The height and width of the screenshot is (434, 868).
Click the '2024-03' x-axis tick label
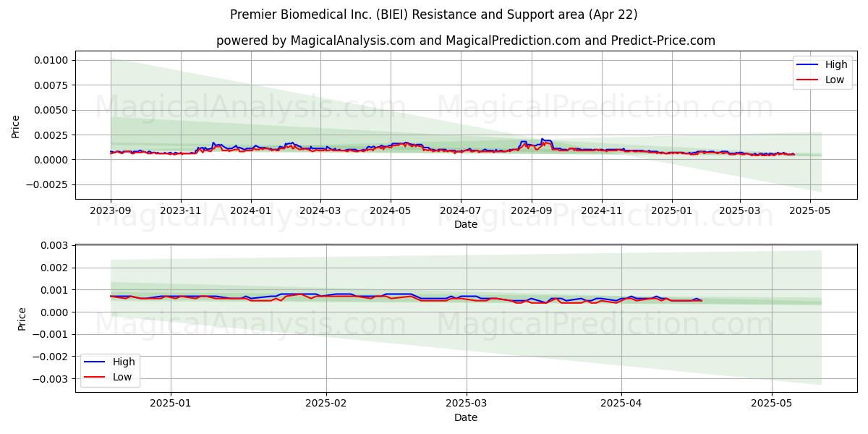[x=320, y=210]
